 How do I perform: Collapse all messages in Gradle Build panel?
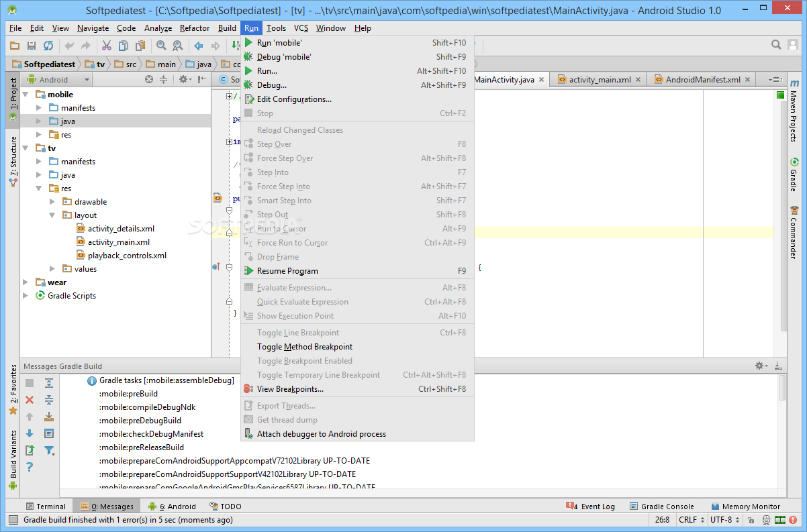tap(49, 400)
